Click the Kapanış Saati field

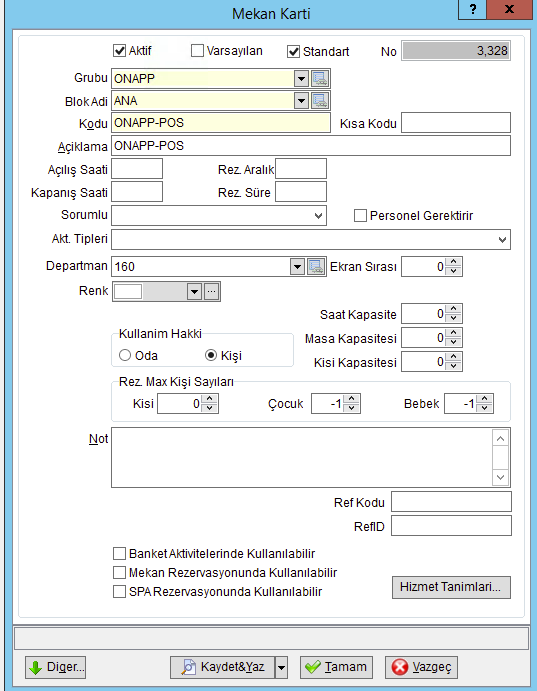click(x=137, y=192)
